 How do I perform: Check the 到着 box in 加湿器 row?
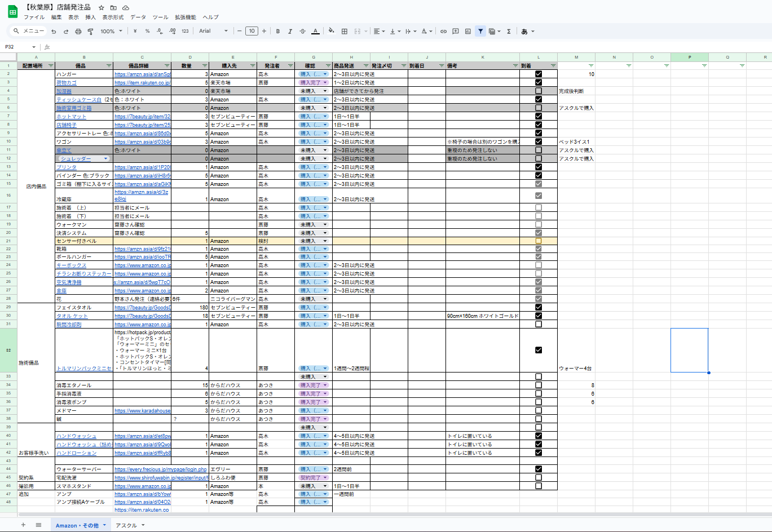539,91
